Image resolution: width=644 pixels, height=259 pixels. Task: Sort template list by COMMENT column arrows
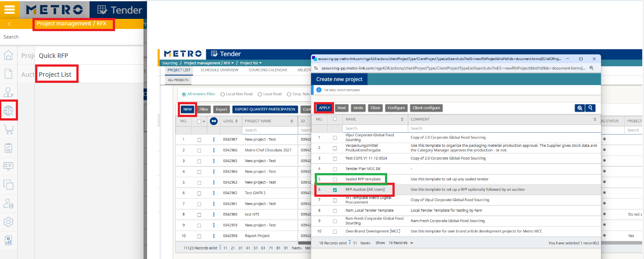pos(596,119)
